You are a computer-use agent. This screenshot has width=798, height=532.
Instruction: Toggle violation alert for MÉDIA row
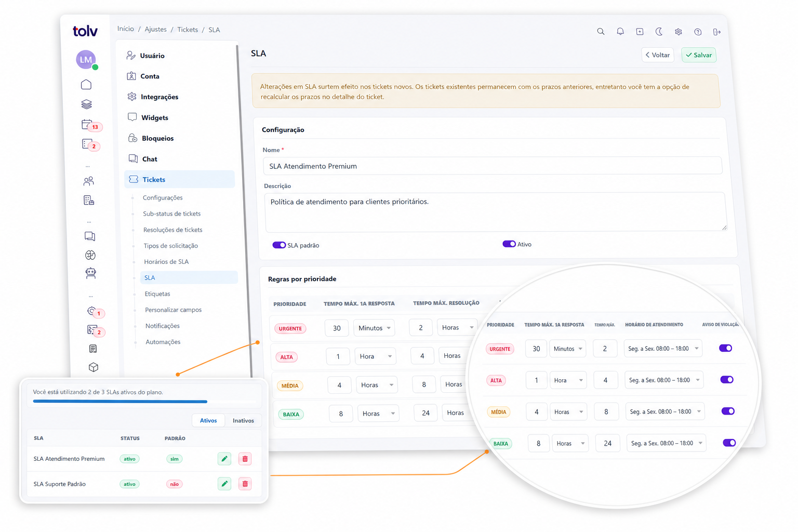tap(728, 411)
